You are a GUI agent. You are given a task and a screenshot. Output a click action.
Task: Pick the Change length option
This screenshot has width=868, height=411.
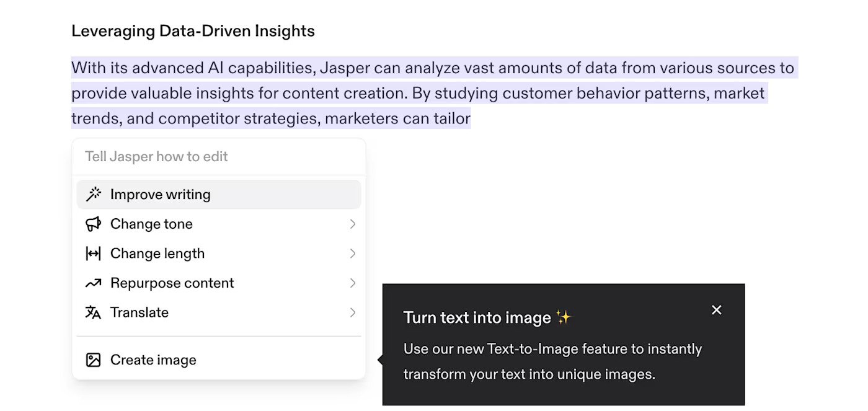157,254
